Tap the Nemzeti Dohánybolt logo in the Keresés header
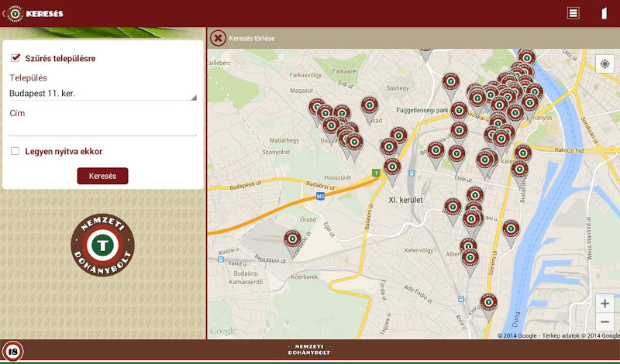This screenshot has height=364, width=620. point(15,13)
